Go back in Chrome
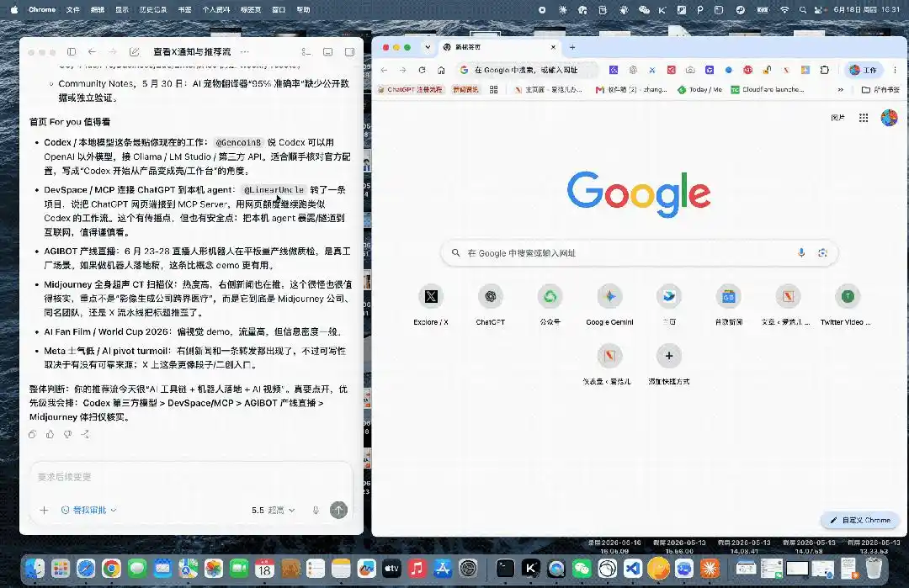This screenshot has width=909, height=588. pos(384,70)
